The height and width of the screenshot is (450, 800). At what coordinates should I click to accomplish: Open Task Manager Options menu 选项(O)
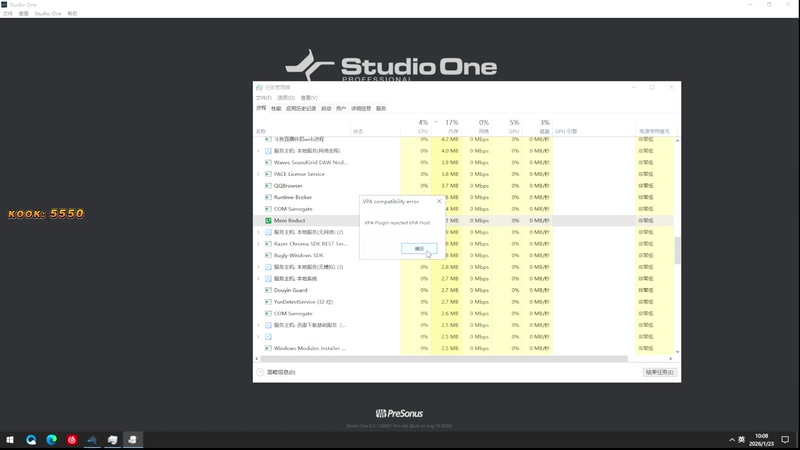coord(286,98)
